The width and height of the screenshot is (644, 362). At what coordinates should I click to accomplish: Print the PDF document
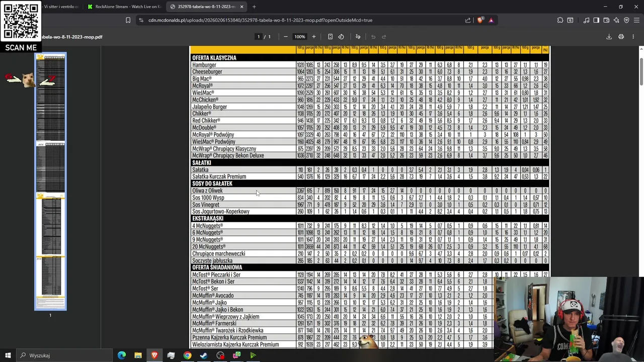(x=621, y=37)
